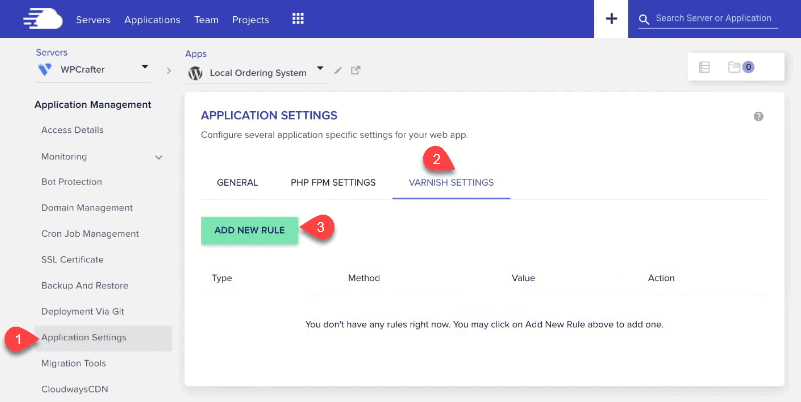Viewport: 801px width, 402px height.
Task: Click the Search Server or Application field
Action: point(714,19)
